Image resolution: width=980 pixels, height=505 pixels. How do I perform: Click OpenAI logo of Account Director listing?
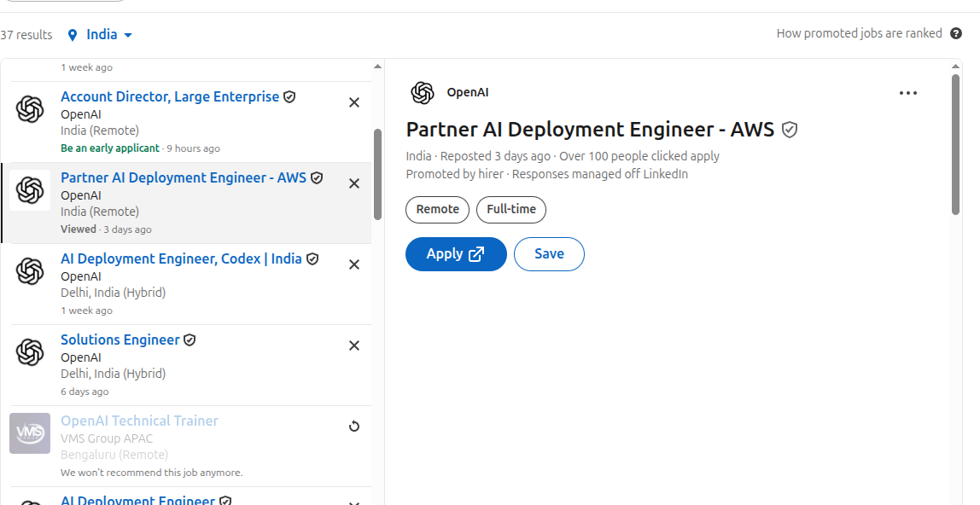click(30, 109)
